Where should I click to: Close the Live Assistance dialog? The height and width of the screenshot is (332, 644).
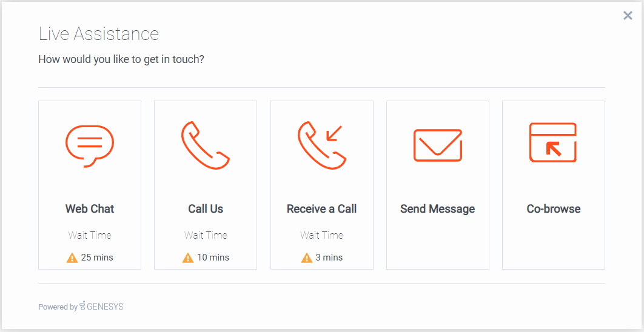628,16
